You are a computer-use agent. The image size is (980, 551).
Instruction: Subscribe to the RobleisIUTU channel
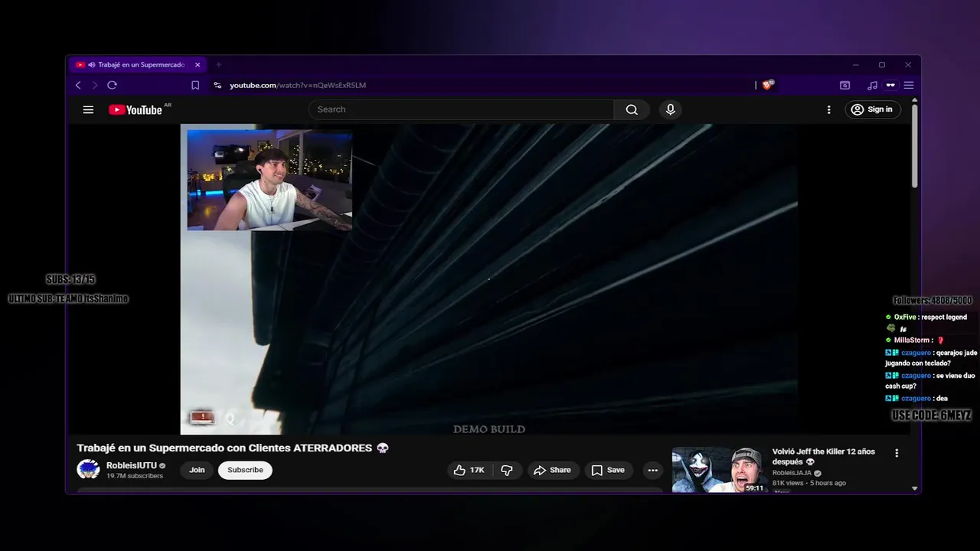[245, 470]
